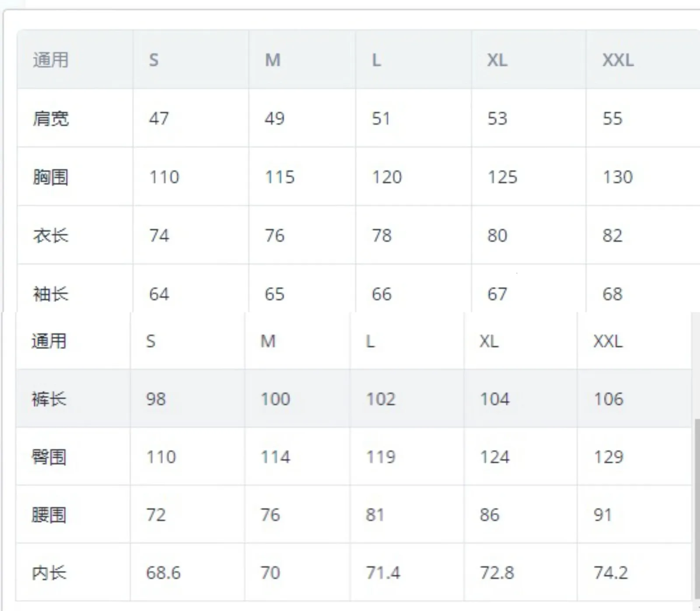Click the 通用 header in the top table

[x=51, y=60]
